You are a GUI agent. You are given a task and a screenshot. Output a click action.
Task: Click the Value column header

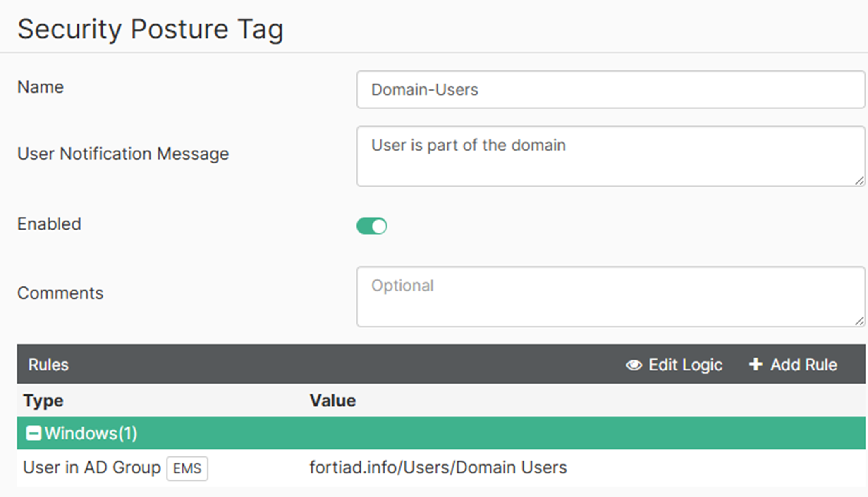point(332,401)
